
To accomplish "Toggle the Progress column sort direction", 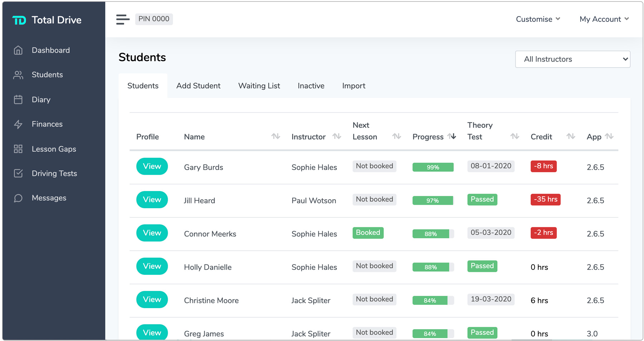I will click(x=453, y=136).
